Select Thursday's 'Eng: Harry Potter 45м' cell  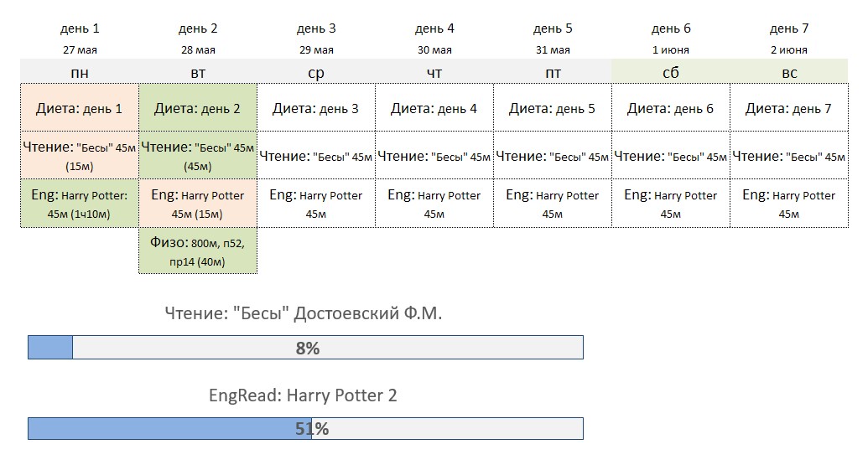(434, 203)
